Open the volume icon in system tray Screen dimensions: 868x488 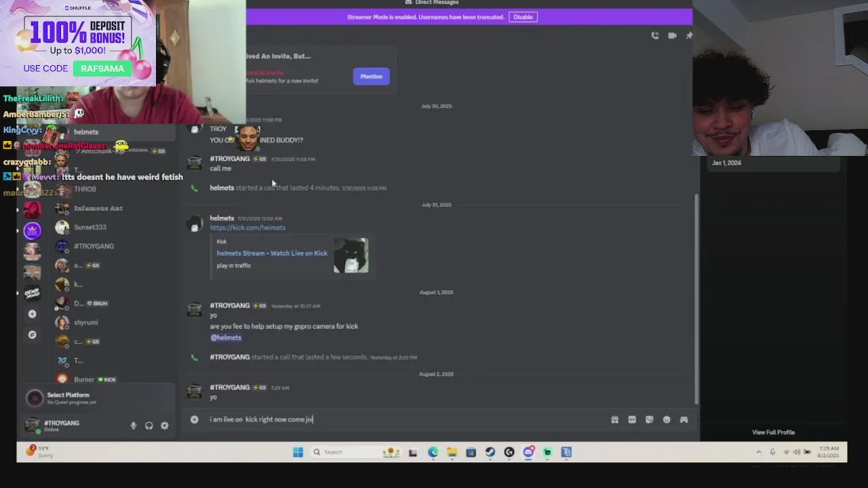tap(798, 452)
